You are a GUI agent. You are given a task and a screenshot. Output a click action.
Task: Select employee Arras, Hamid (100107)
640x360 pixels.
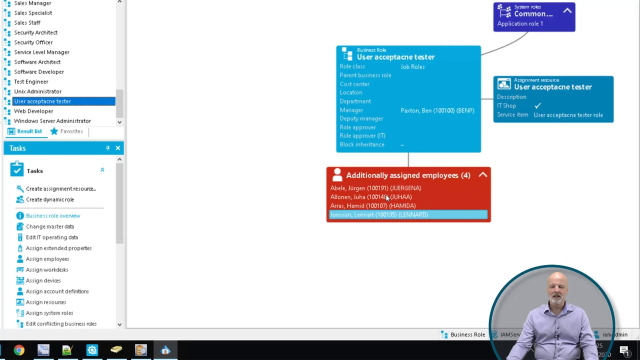pos(373,206)
